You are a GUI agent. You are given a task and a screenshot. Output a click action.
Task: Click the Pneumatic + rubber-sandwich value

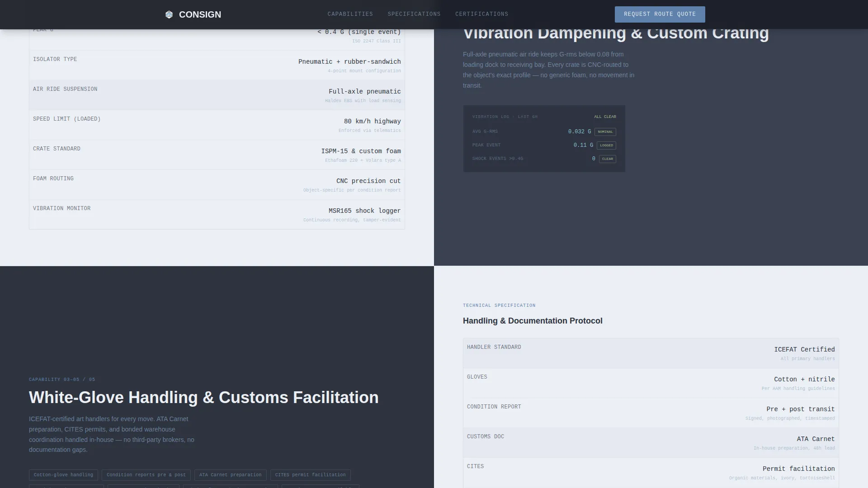point(349,61)
